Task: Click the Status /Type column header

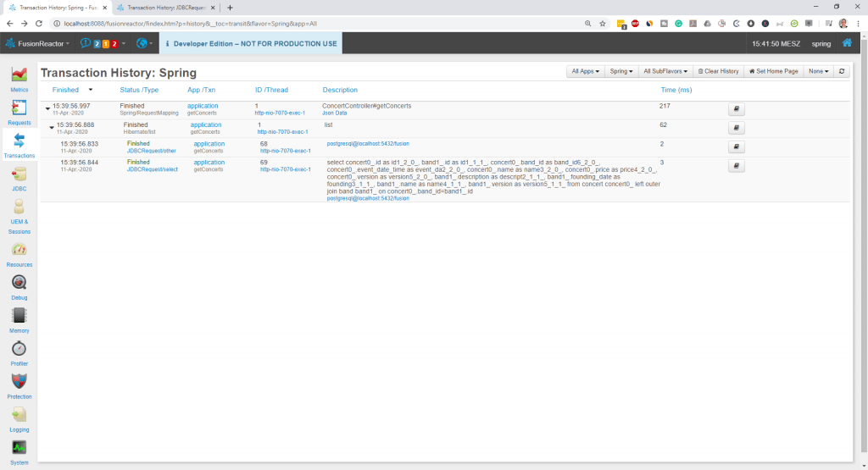Action: [139, 90]
